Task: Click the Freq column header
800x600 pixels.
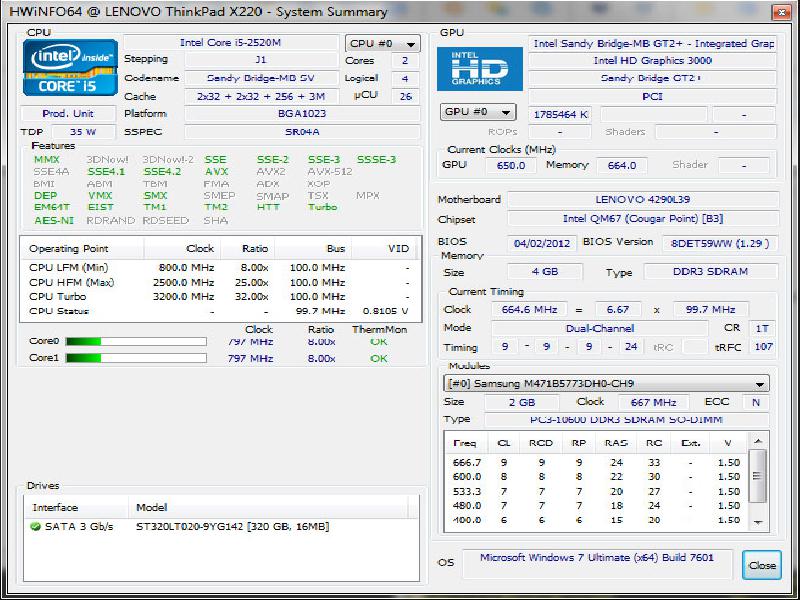Action: point(466,443)
